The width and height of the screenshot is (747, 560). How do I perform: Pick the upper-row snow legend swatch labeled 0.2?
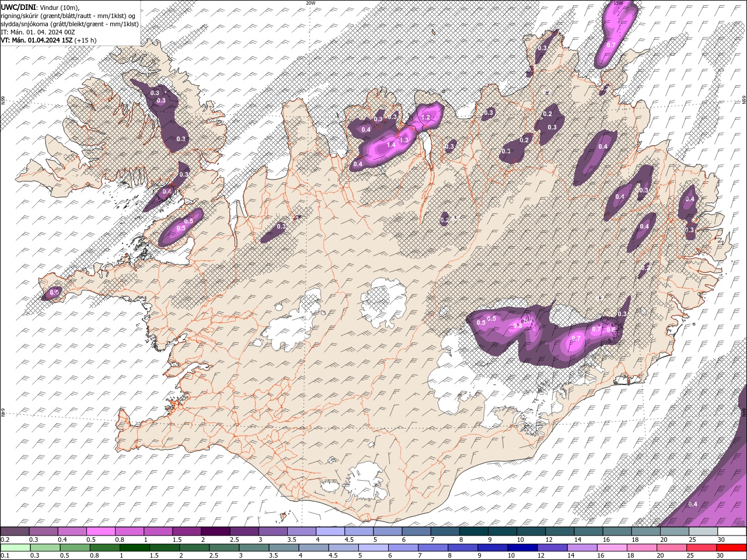click(15, 531)
